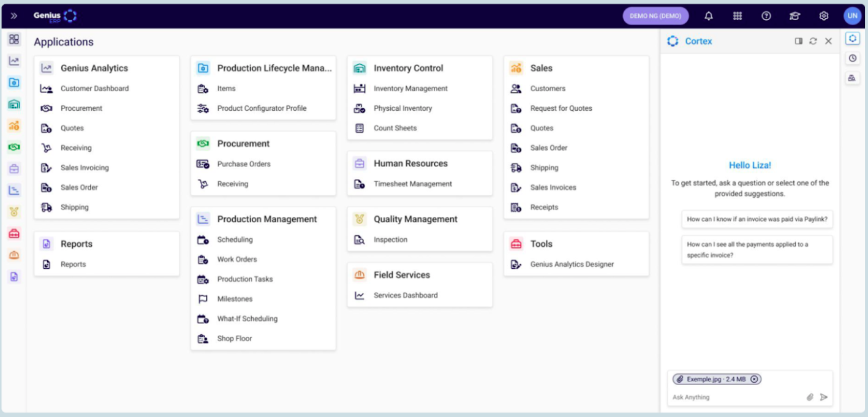Screen dimensions: 868x417
Task: Open the apps grid icon in header
Action: point(738,16)
